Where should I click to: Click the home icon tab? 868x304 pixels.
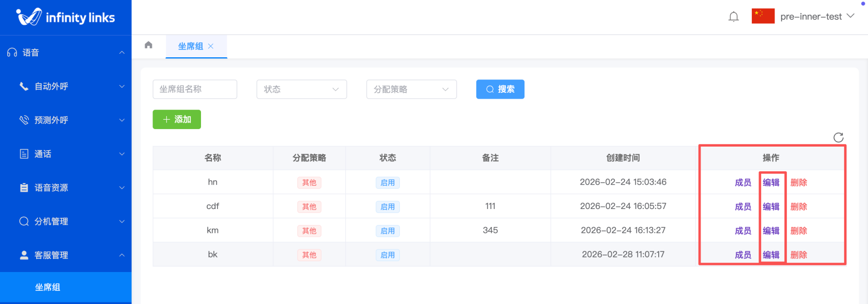click(x=149, y=45)
